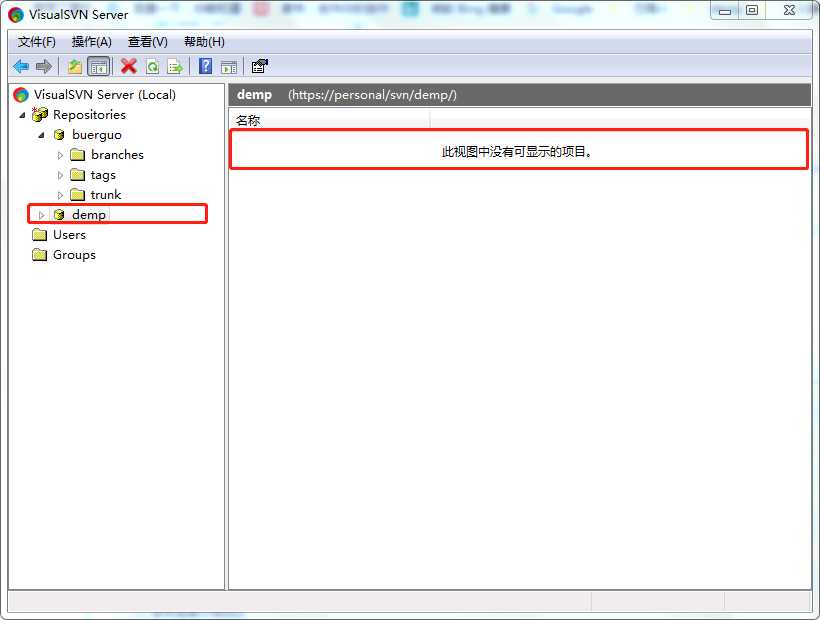Image resolution: width=820 pixels, height=620 pixels.
Task: Select the branches tree item
Action: tap(117, 155)
